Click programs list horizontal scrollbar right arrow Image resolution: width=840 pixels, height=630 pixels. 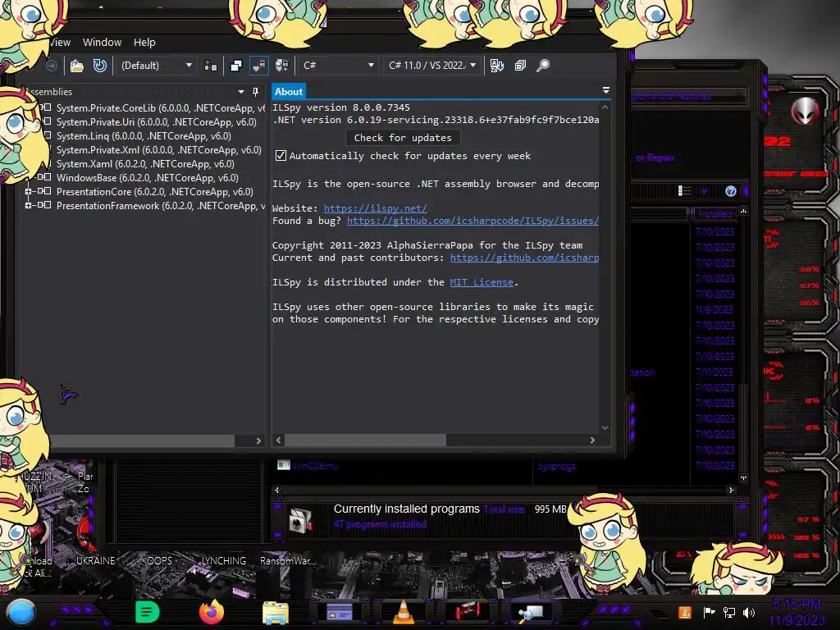coord(731,490)
